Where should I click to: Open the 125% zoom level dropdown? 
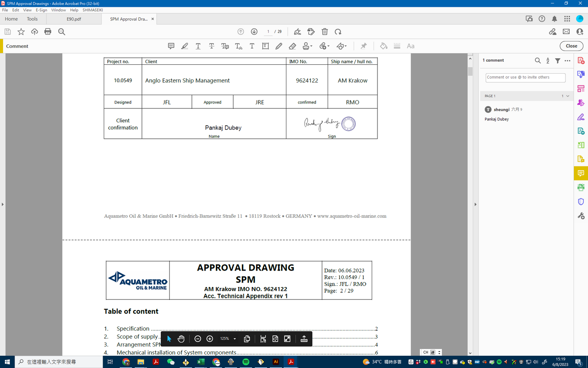tap(235, 339)
